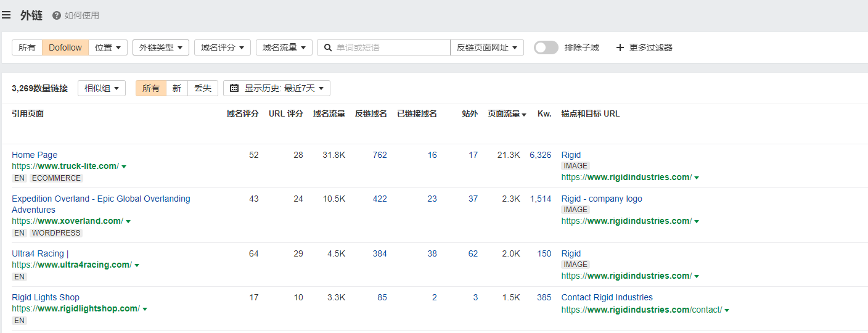Open the Expedition Overland referring page link
Viewport: 868px width, 333px height.
(x=101, y=204)
